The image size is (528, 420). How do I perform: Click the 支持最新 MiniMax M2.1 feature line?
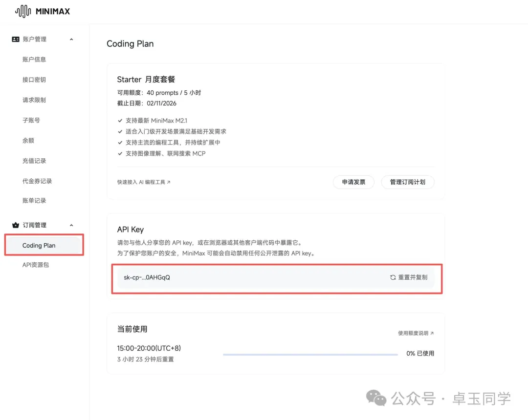coord(156,121)
